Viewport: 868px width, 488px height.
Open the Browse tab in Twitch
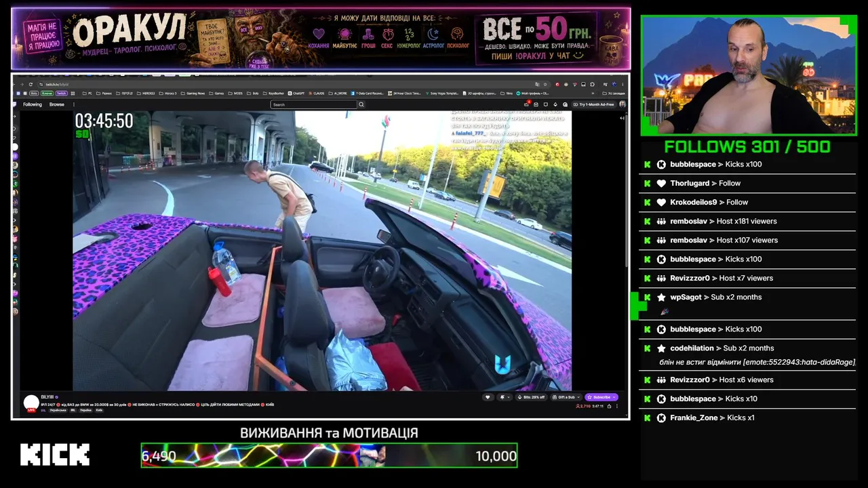(57, 104)
